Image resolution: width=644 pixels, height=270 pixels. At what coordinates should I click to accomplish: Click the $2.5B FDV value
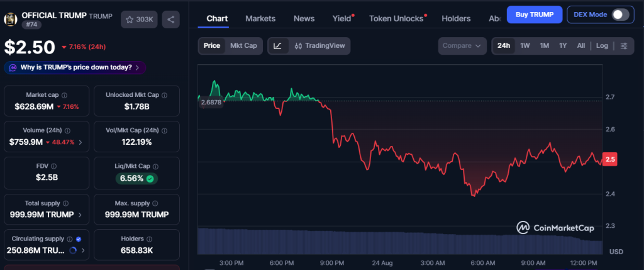47,178
